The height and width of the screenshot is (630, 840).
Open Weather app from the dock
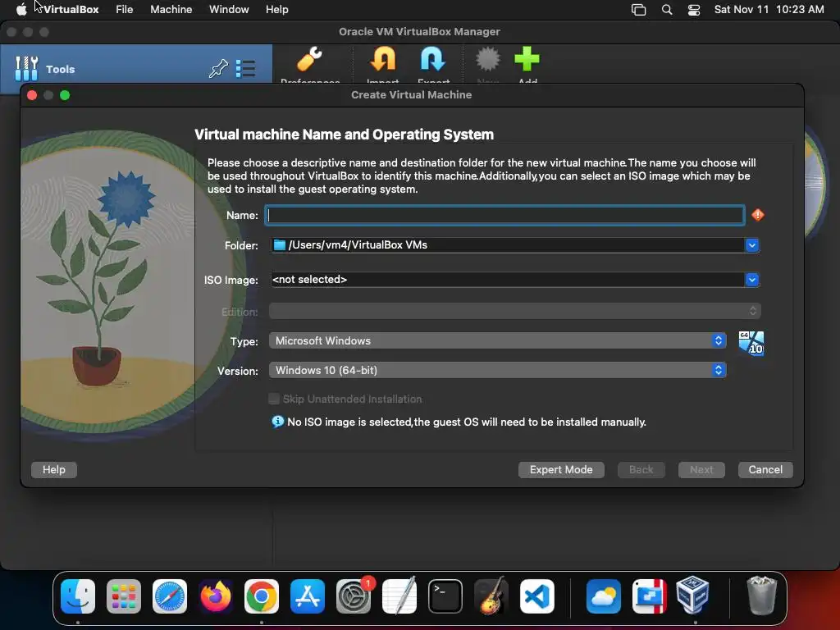604,596
